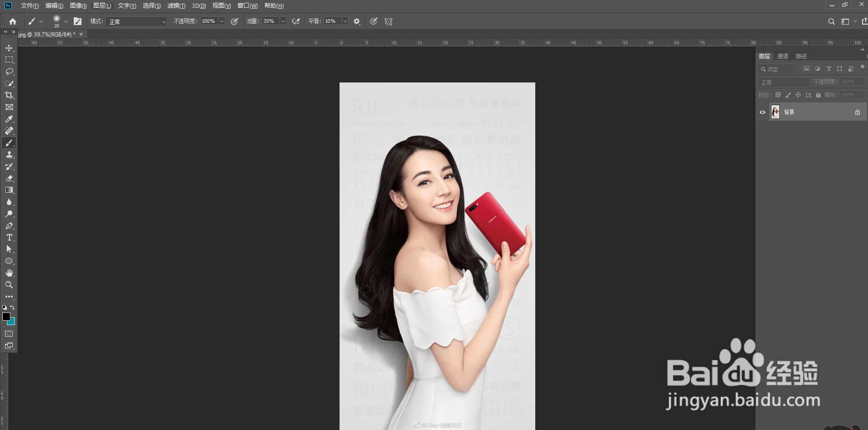Swap foreground and background colors

pos(12,307)
